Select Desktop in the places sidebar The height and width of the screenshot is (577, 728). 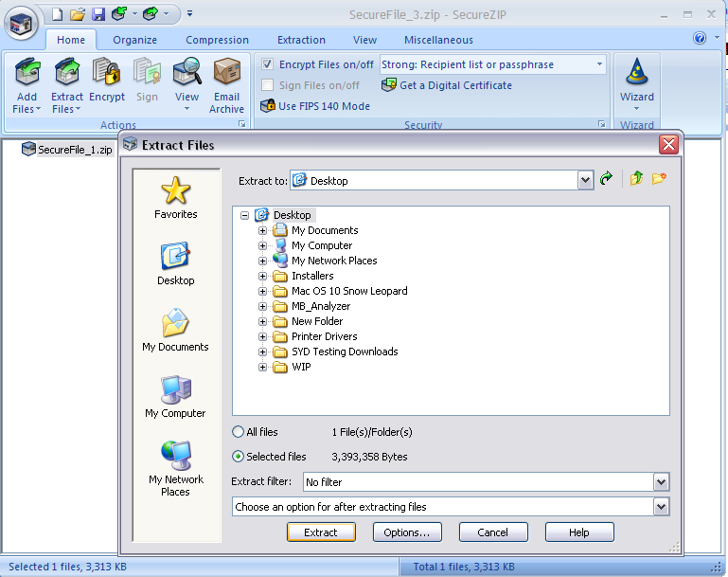175,264
